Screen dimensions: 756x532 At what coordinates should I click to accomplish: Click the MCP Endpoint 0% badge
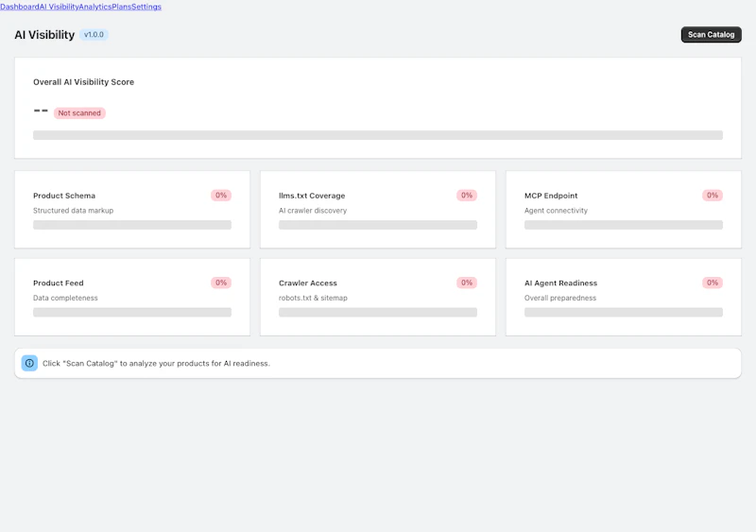coord(713,196)
